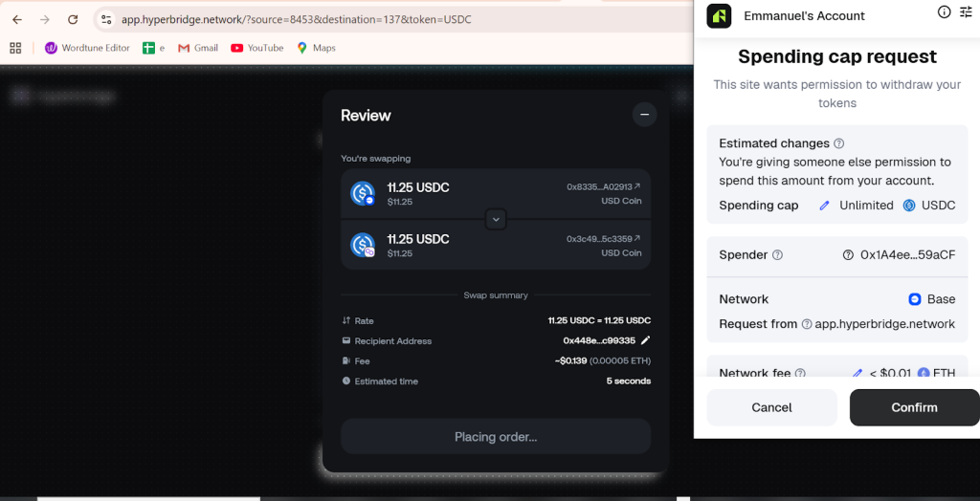Click the 5 seconds estimated time value
This screenshot has height=501, width=980.
[628, 381]
